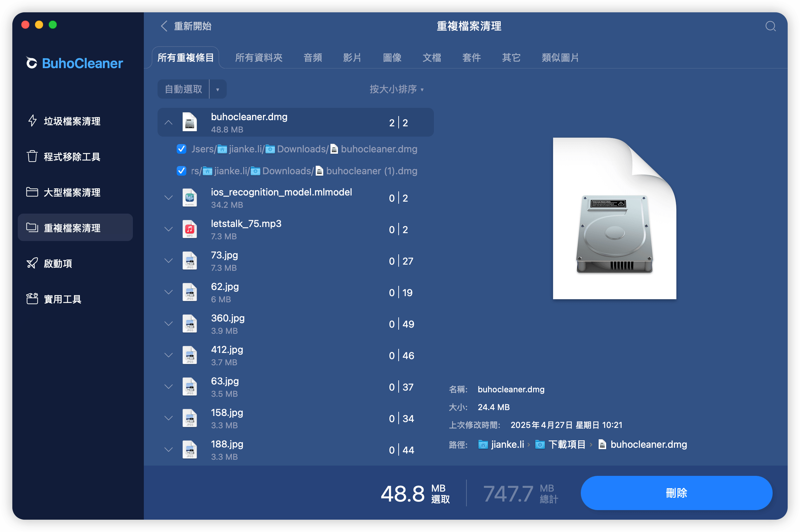Click the lightning icon for 垃圾檔案清理
This screenshot has height=532, width=800.
point(32,121)
